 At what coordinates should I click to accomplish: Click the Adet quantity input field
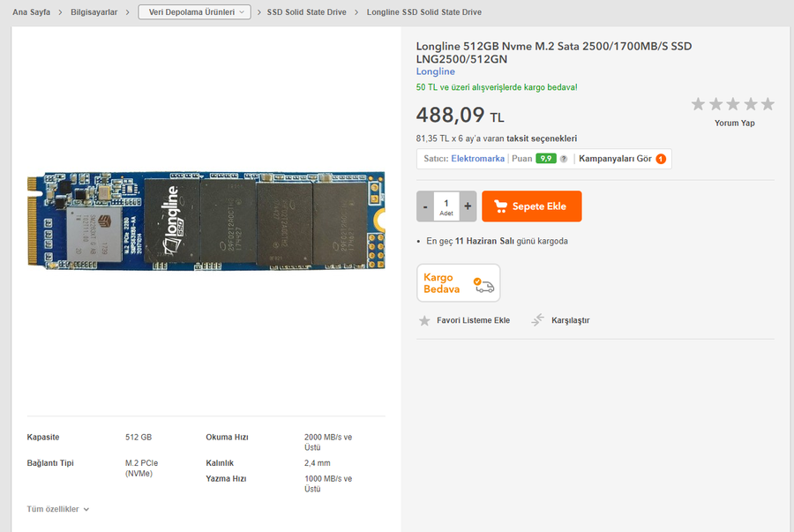point(446,206)
